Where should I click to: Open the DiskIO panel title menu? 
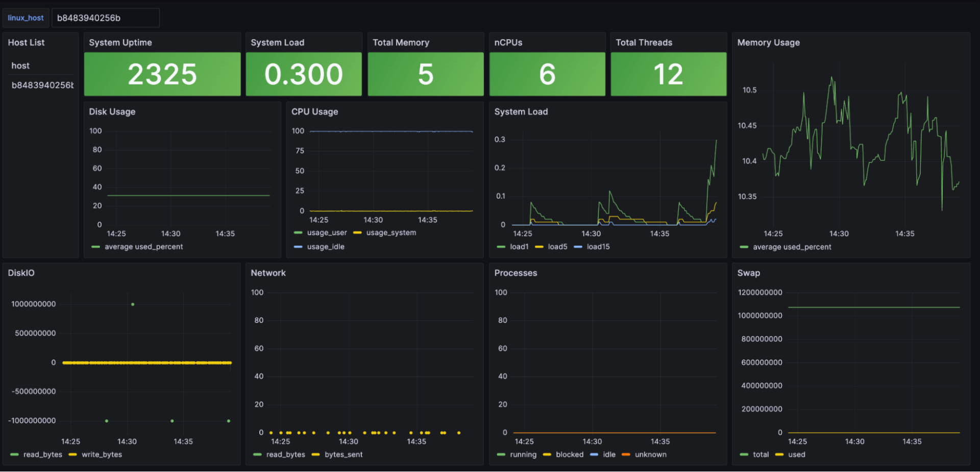21,273
